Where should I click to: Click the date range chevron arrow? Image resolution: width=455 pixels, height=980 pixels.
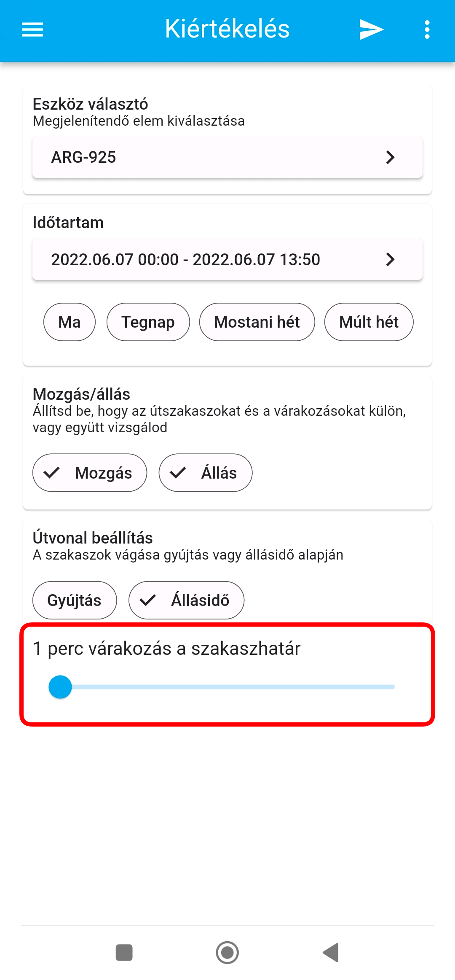coord(391,259)
